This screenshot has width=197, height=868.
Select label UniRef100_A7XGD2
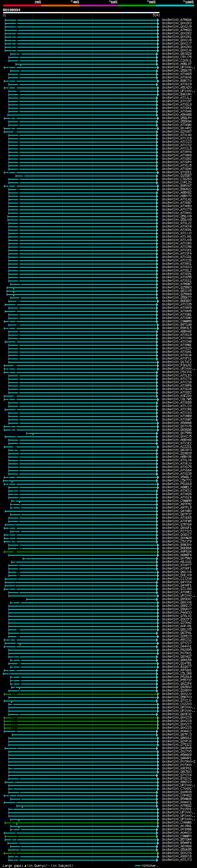[176, 392]
